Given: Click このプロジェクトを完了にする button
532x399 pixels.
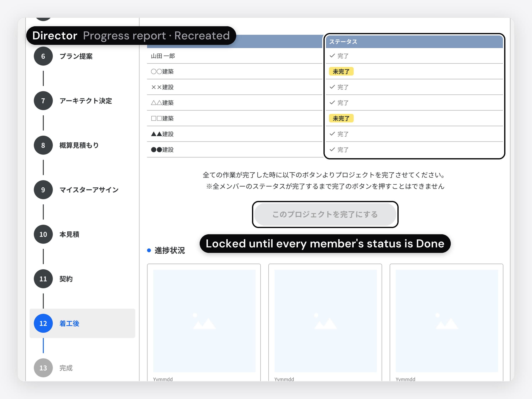Looking at the screenshot, I should click(325, 214).
